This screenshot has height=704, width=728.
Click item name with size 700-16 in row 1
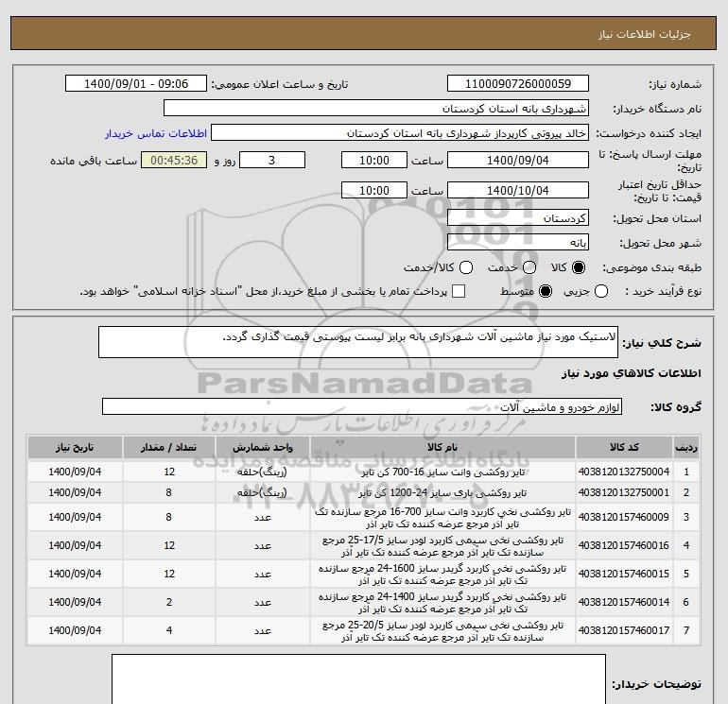click(x=442, y=472)
